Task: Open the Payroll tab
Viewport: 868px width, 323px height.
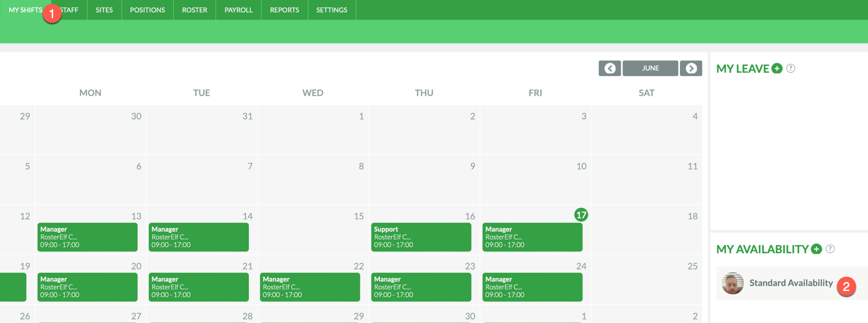Action: point(238,10)
